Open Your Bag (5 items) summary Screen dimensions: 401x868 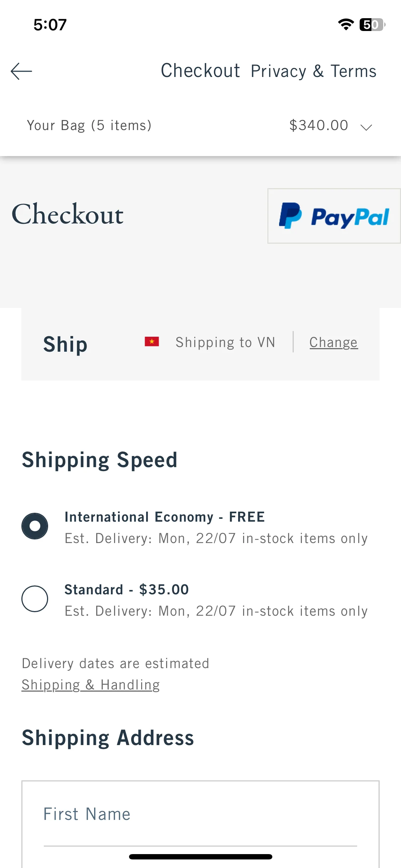click(x=89, y=125)
